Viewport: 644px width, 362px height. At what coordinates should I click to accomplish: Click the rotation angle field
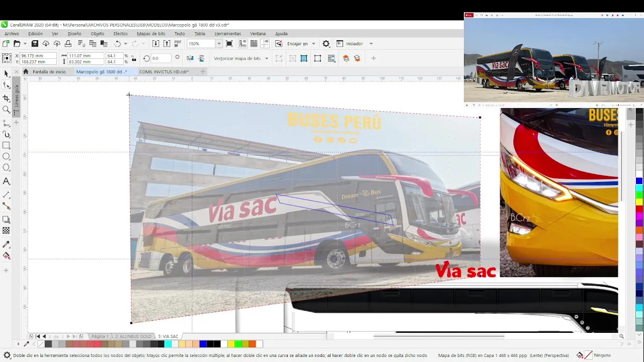pyautogui.click(x=161, y=58)
